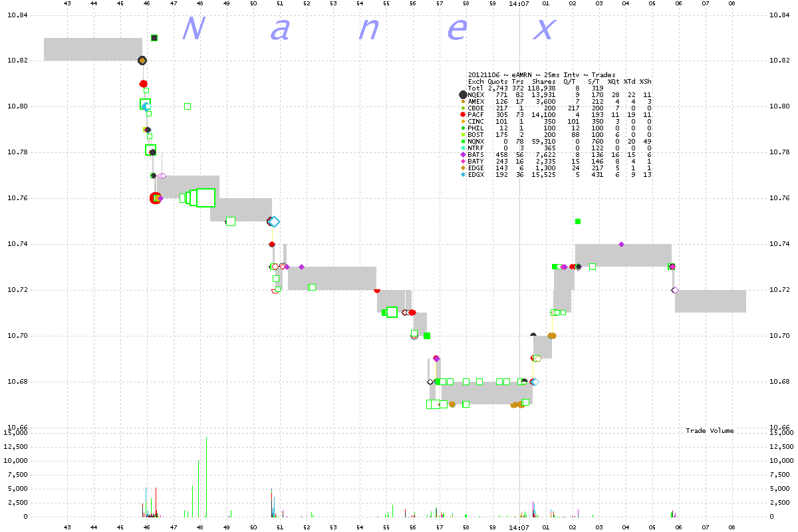Select the pink BATY diamond legend icon

click(463, 162)
